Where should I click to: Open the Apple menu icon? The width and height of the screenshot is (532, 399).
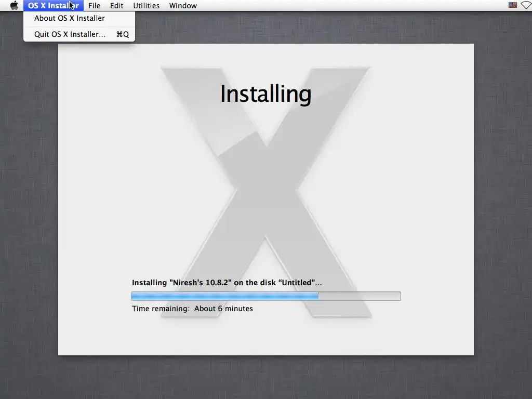[14, 5]
